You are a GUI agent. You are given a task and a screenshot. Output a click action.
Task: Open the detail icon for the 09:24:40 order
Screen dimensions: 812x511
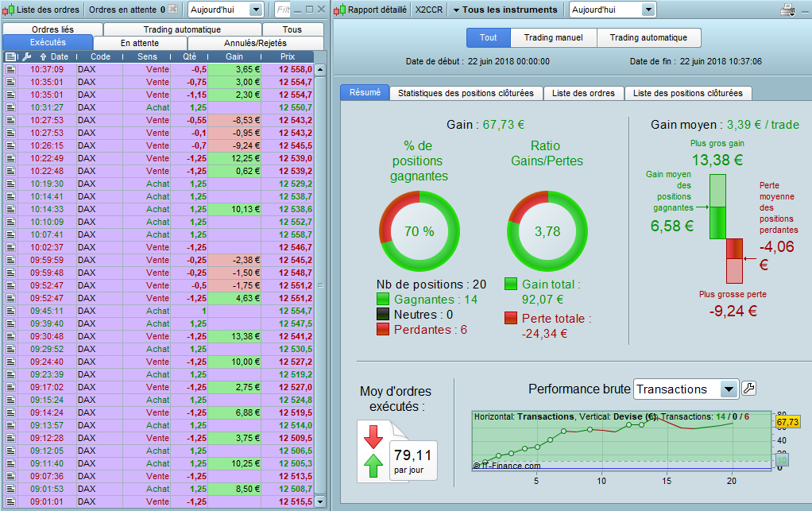[10, 362]
